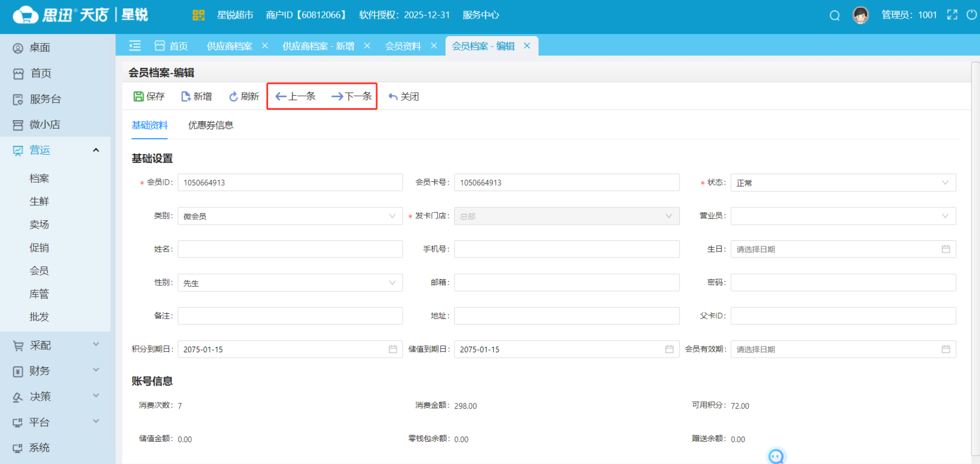Close the 供应商档案 - 新增 tab
The width and height of the screenshot is (980, 464).
367,46
